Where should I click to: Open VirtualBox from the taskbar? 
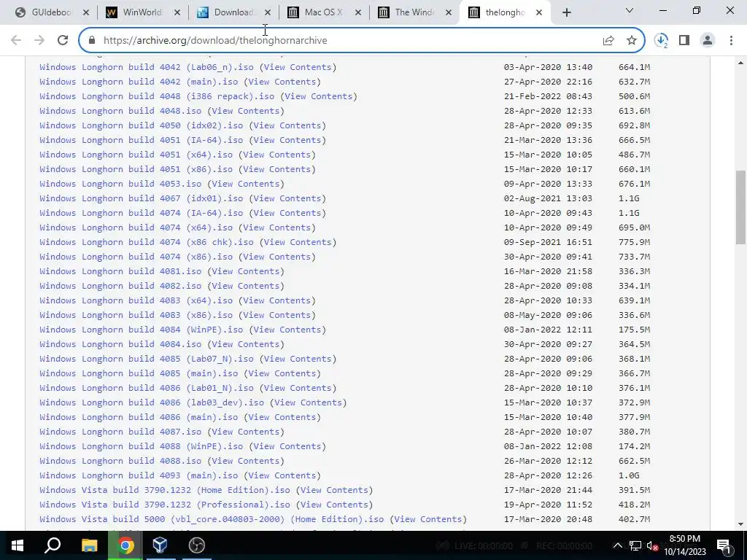point(160,545)
